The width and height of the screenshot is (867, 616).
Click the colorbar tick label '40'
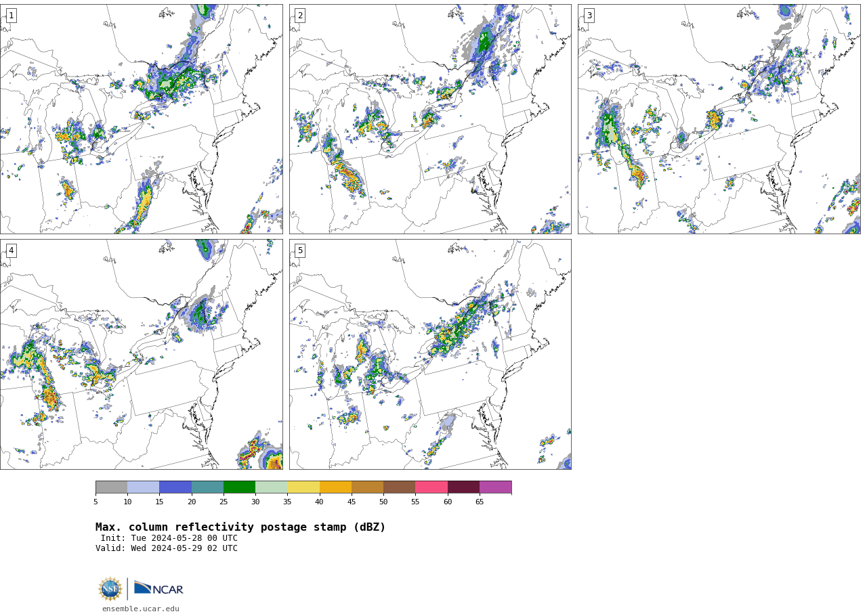tap(319, 502)
